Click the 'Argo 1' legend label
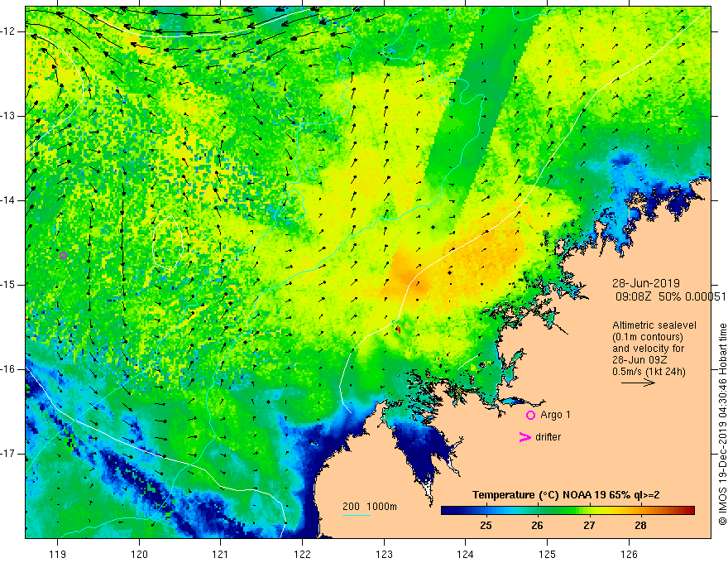This screenshot has height=563, width=728. pos(555,415)
